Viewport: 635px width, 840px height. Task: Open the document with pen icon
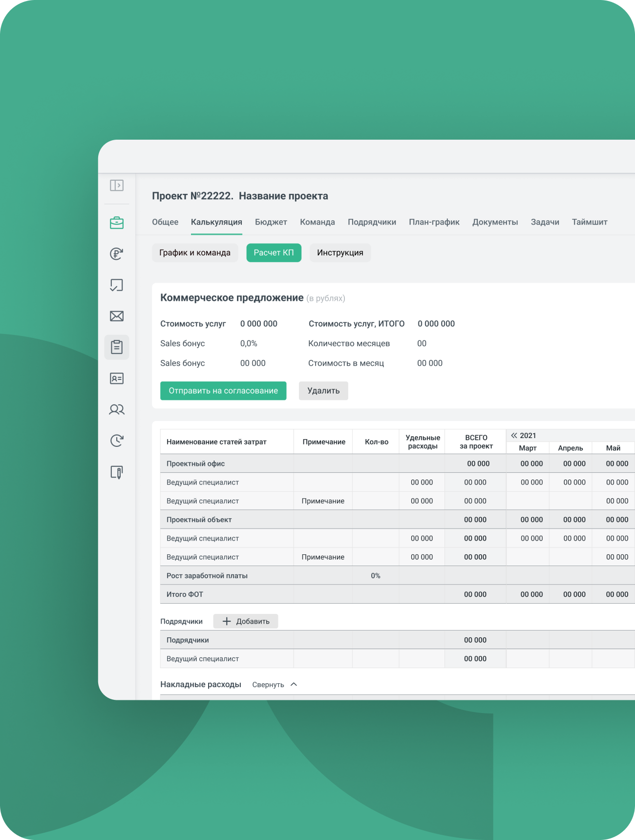tap(117, 472)
